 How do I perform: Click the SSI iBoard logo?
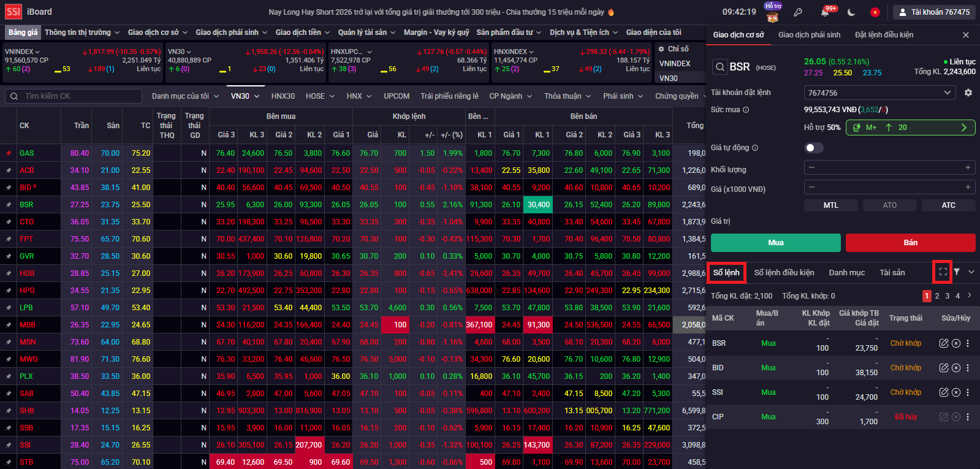[29, 12]
